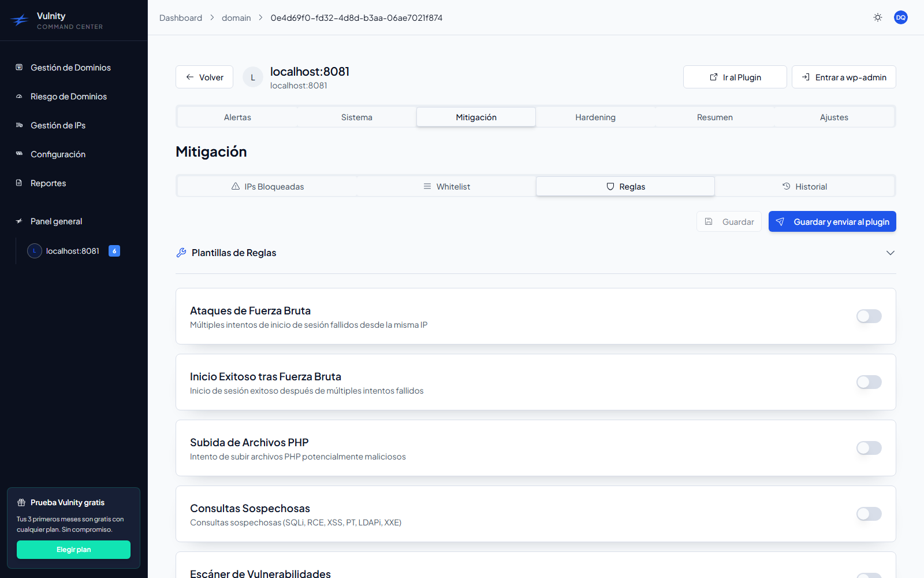Click the Panel general sidebar icon
924x578 pixels.
pyautogui.click(x=19, y=221)
